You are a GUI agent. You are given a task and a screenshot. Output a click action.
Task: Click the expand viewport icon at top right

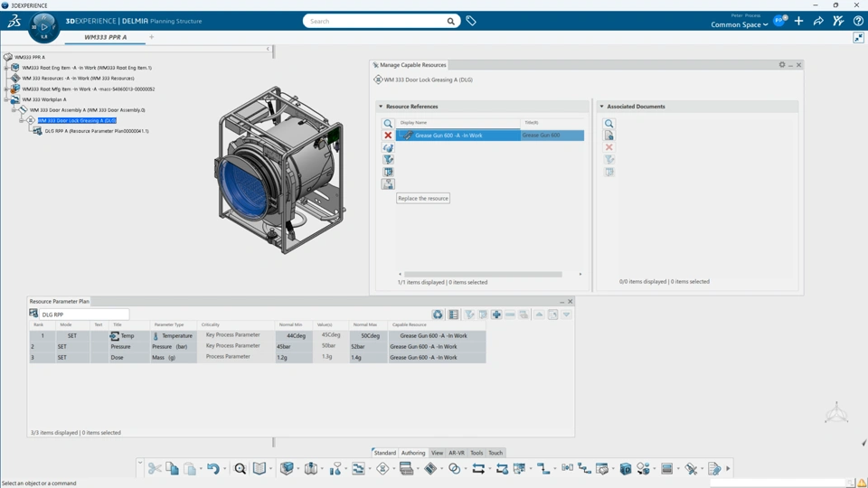[858, 38]
